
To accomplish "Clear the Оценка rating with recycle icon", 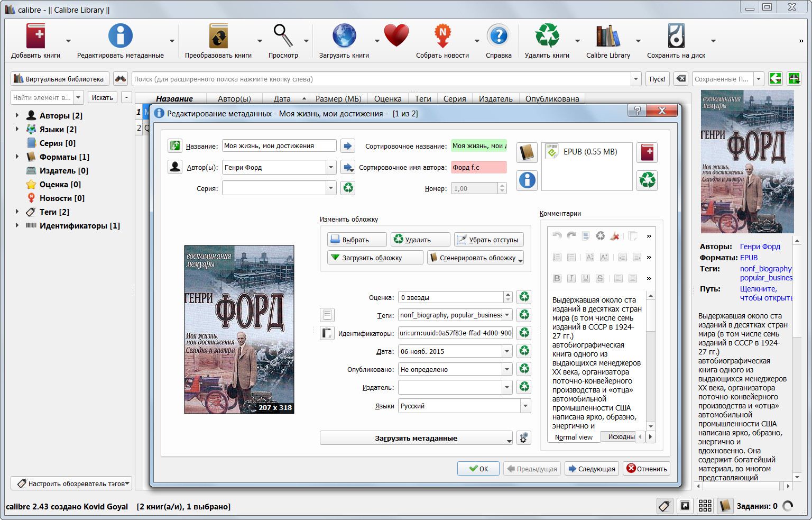I will click(x=524, y=297).
